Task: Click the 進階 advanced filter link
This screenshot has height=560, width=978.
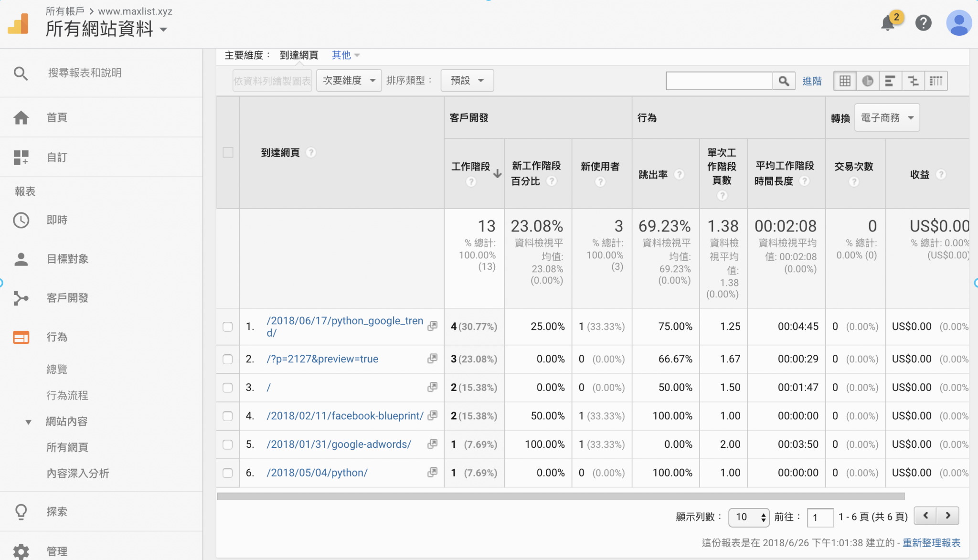Action: (x=812, y=81)
